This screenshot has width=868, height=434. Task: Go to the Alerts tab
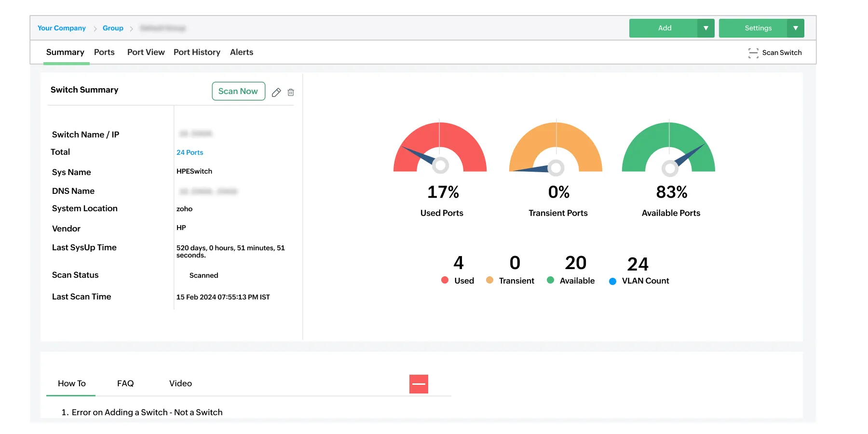241,53
